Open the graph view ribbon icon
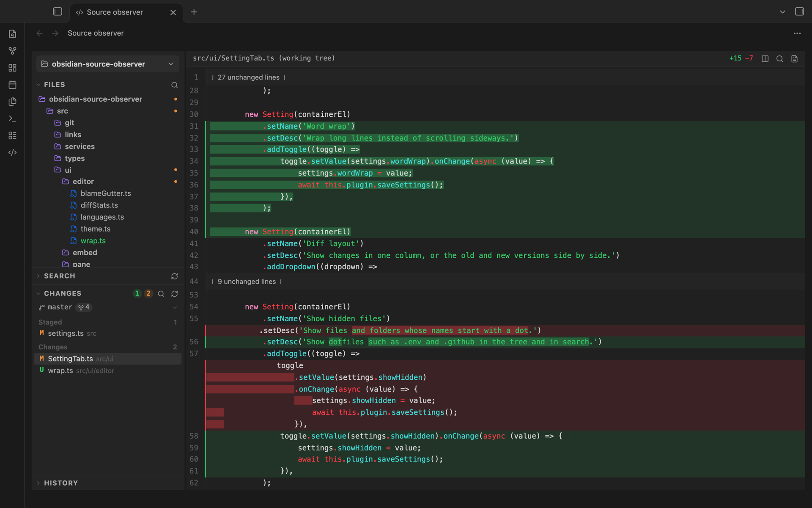 12,51
